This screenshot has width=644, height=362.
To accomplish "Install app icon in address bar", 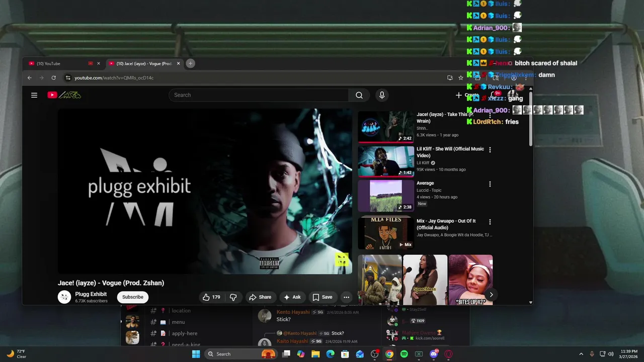I will coord(450,78).
